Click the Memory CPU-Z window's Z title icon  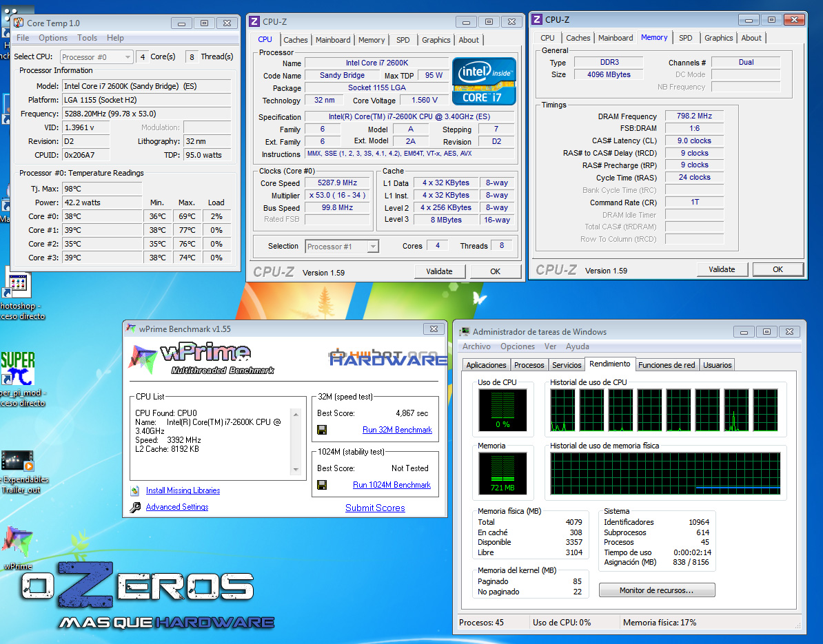point(536,19)
